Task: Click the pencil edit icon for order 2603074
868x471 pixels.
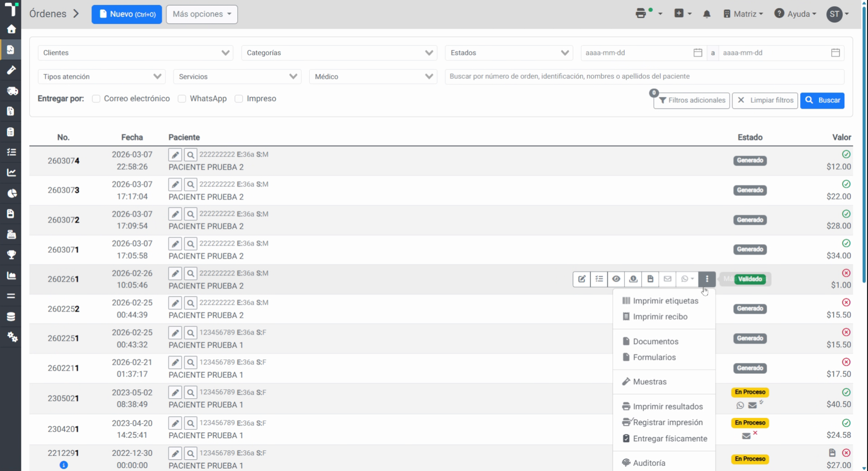Action: (x=175, y=155)
